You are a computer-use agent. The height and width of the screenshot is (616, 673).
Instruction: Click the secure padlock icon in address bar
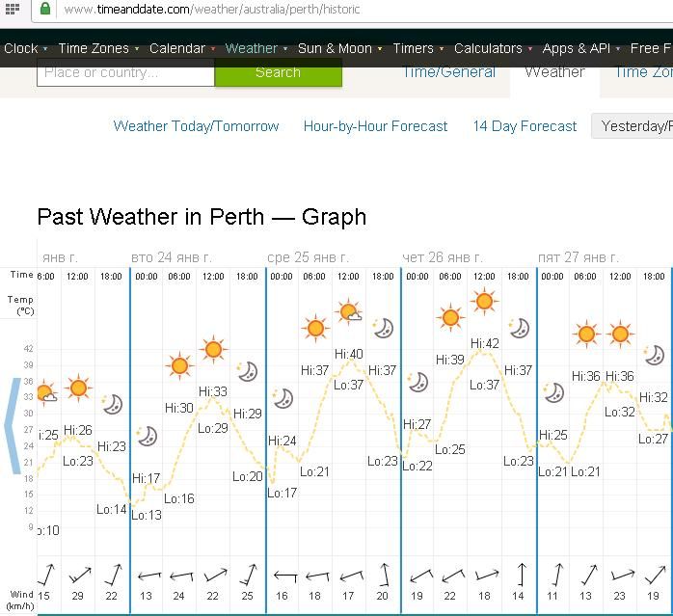coord(44,9)
